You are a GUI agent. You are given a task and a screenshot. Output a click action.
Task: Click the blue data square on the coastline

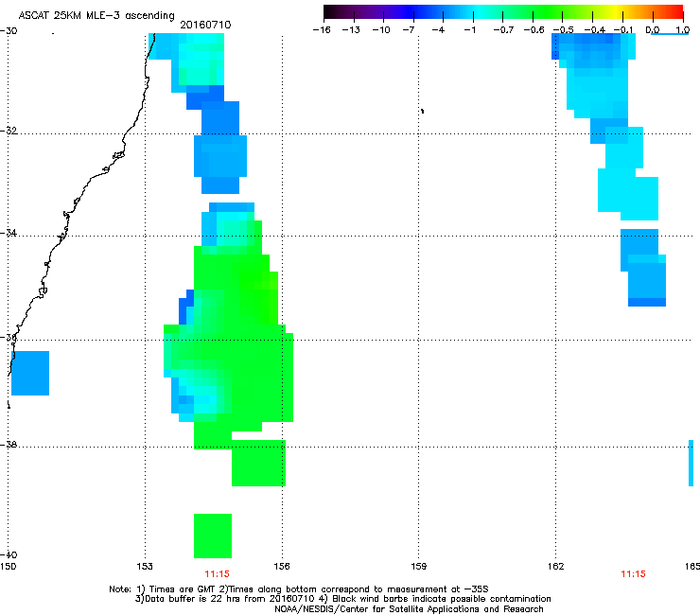tap(30, 373)
